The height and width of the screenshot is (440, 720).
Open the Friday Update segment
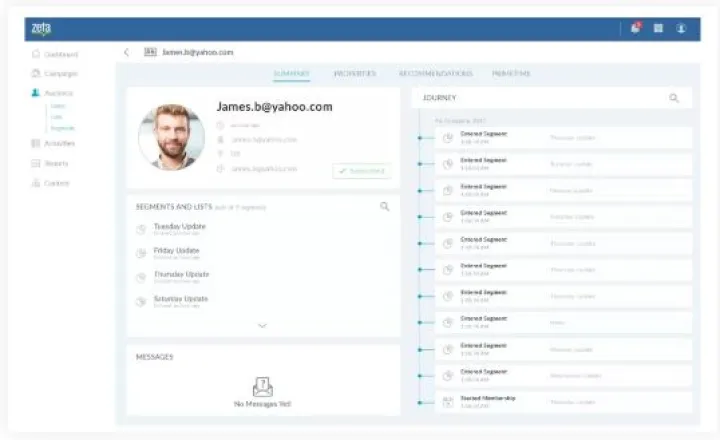pos(176,251)
